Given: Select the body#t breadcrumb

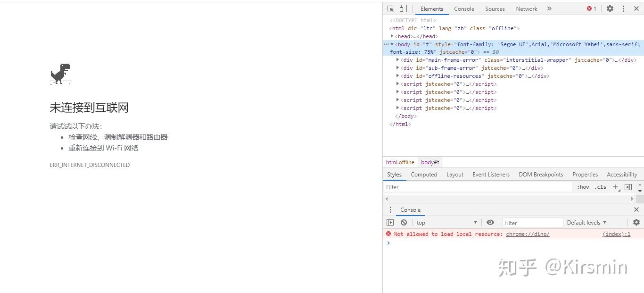Looking at the screenshot, I should click(430, 162).
